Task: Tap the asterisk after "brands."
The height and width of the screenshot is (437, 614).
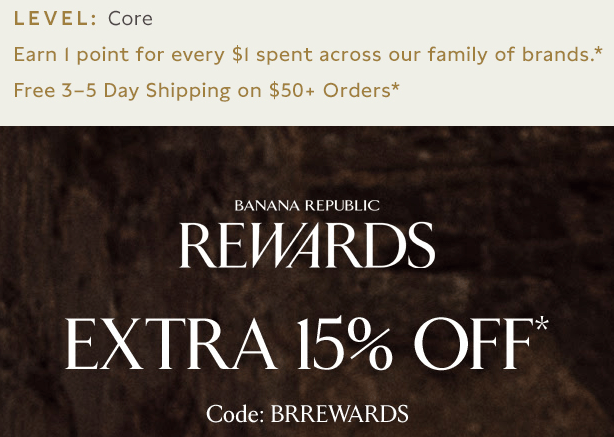Action: [x=598, y=50]
